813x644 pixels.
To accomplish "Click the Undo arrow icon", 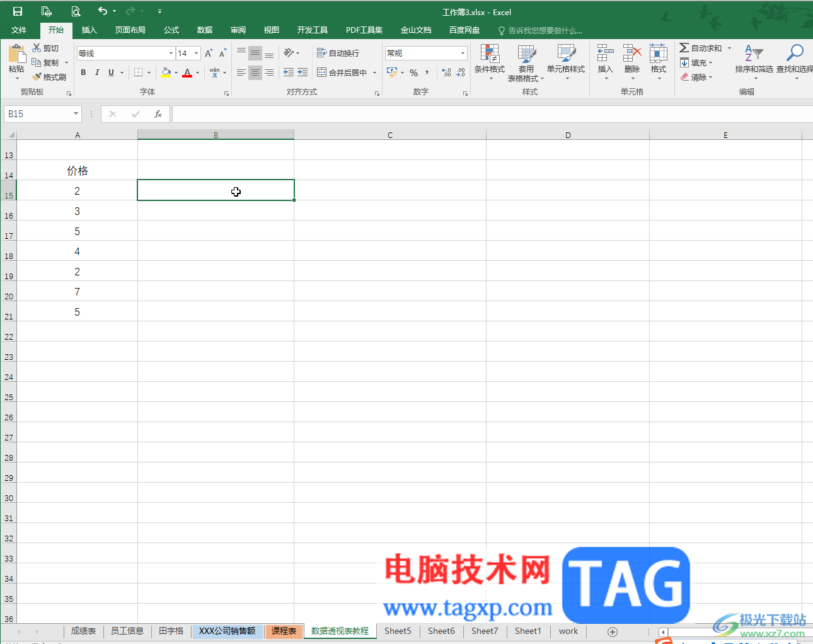I will pyautogui.click(x=102, y=11).
